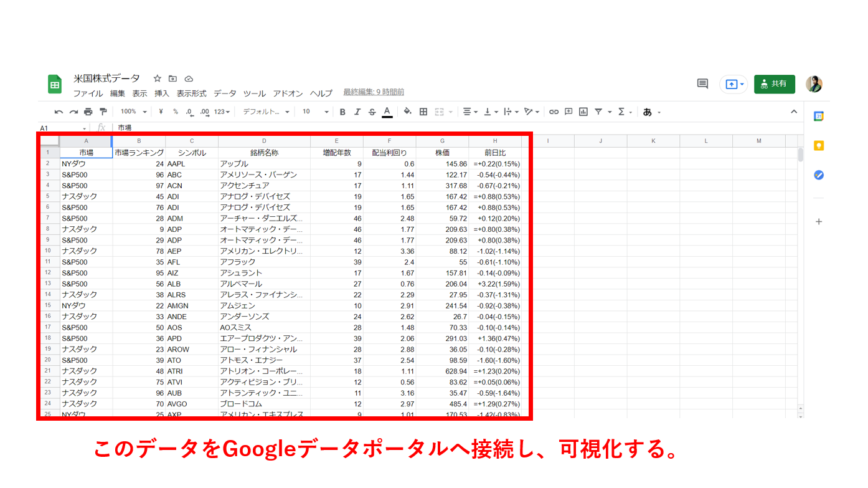This screenshot has width=868, height=488.
Task: Open the font size 10 dropdown
Action: pos(315,112)
